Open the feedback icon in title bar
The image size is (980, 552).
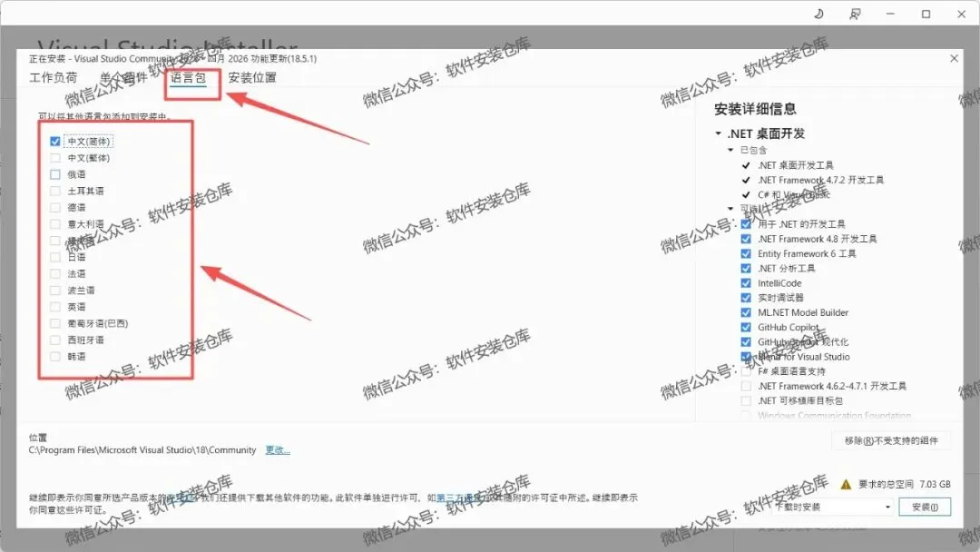click(x=855, y=14)
